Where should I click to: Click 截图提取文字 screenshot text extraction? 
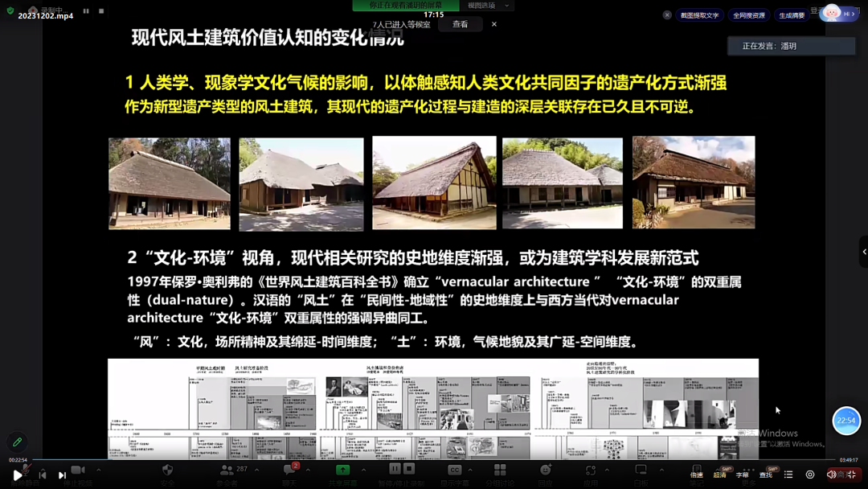coord(699,15)
